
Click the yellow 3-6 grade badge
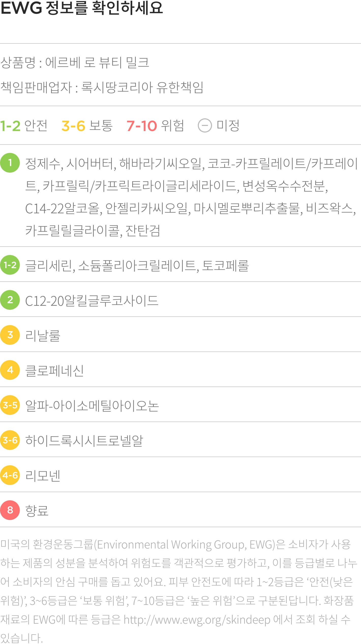tap(10, 440)
